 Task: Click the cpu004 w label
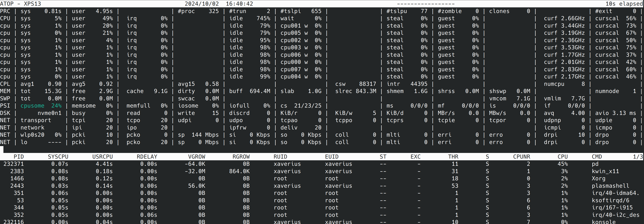(294, 77)
